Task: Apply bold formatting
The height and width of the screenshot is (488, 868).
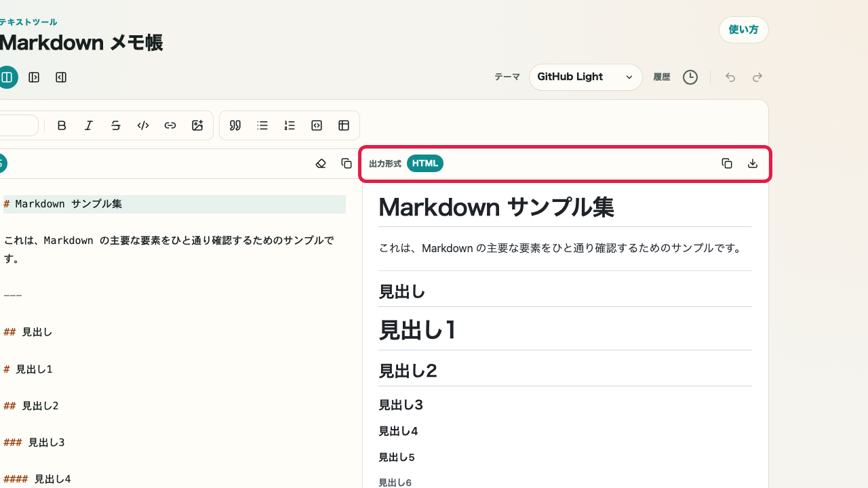Action: 62,125
